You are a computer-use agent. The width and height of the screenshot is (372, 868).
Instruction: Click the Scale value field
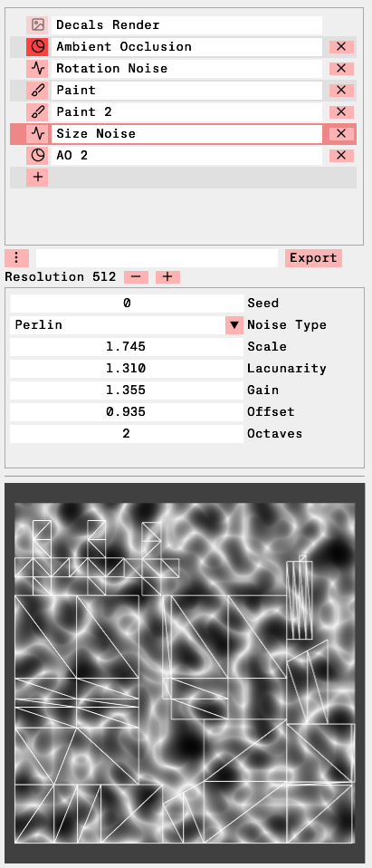point(127,346)
